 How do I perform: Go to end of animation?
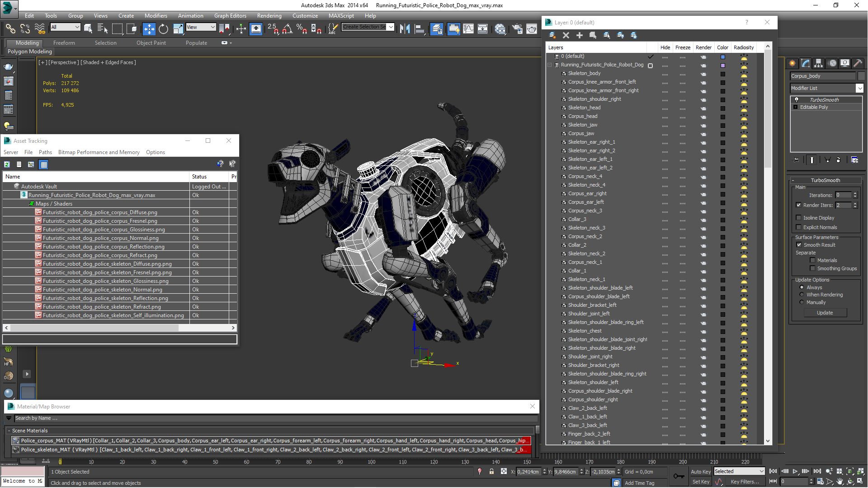(x=817, y=471)
